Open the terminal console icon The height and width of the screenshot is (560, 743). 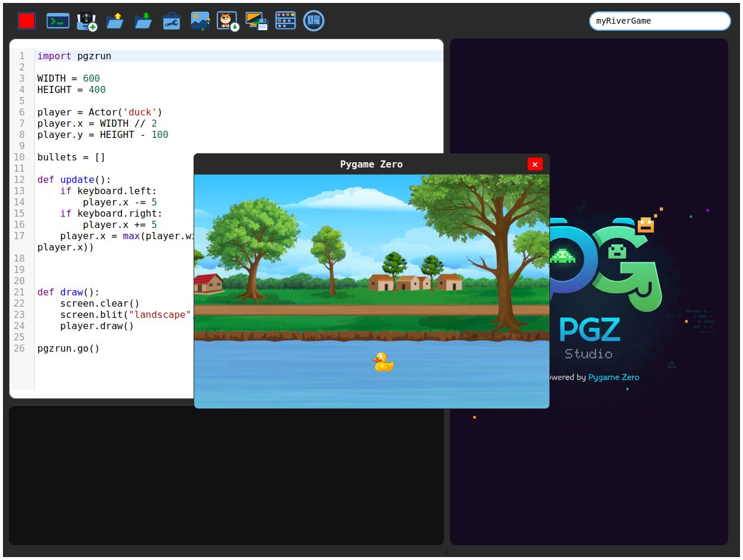[x=57, y=21]
